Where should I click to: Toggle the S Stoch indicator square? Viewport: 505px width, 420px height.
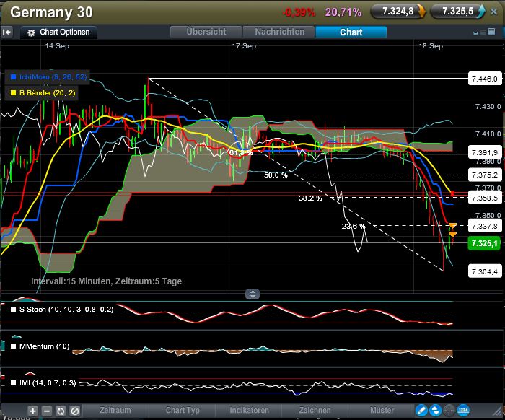pyautogui.click(x=14, y=310)
